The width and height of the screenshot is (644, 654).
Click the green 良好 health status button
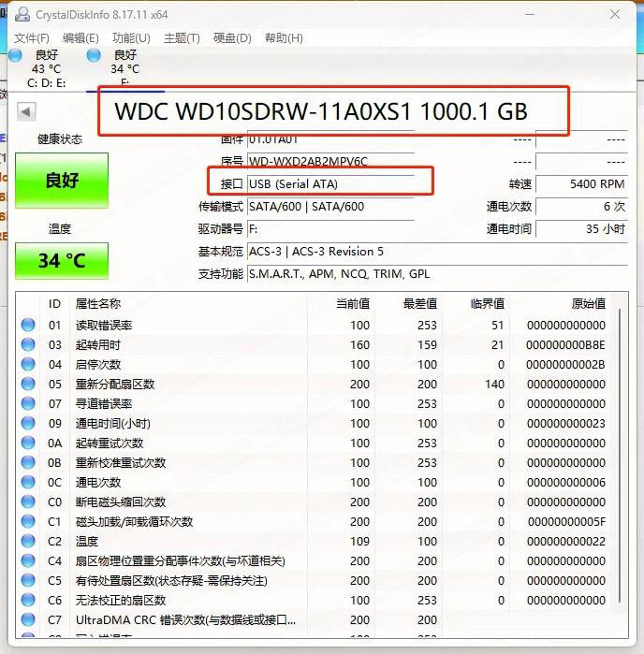click(62, 181)
